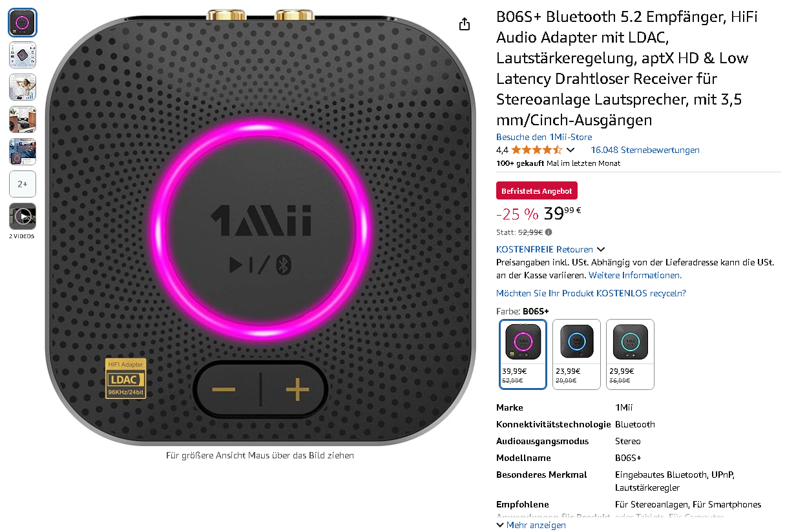Click the star rating icons
This screenshot has height=532, width=785.
537,150
